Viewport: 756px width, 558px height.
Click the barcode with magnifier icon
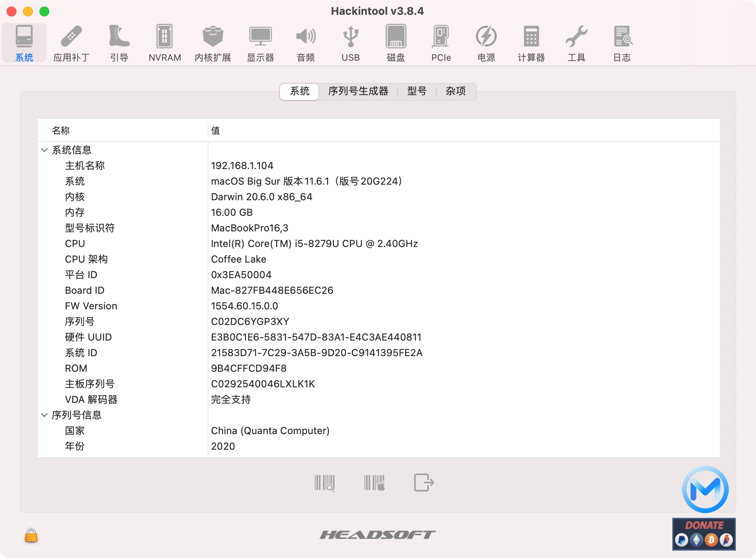[x=325, y=483]
